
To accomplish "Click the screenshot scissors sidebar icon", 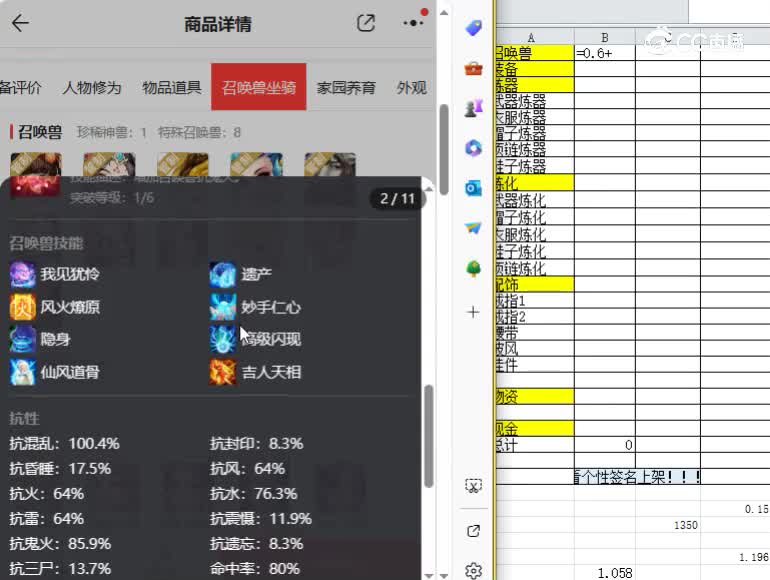I will pos(473,486).
